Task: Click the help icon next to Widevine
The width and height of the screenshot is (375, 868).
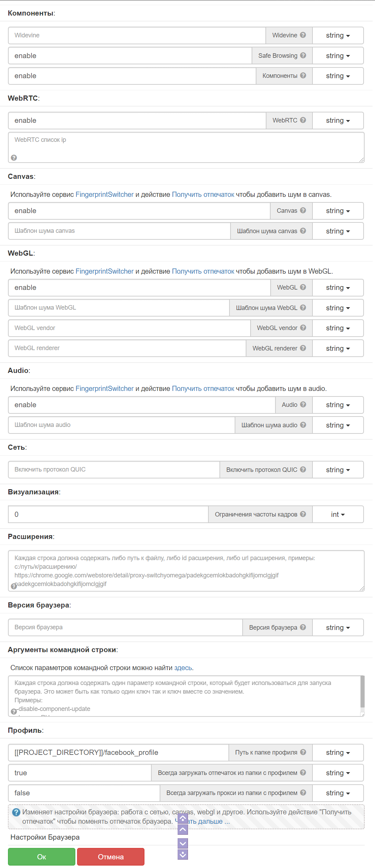Action: pos(303,35)
